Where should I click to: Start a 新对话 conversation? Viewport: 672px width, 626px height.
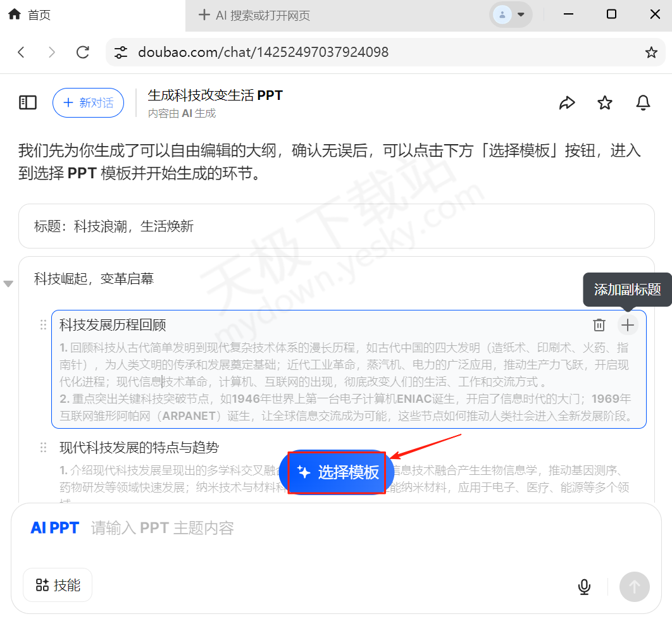88,102
